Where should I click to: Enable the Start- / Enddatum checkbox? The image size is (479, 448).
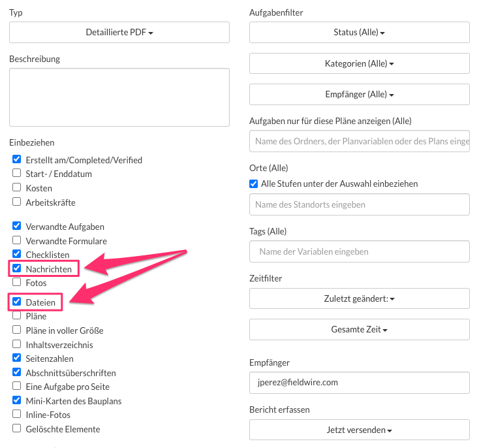(x=17, y=174)
